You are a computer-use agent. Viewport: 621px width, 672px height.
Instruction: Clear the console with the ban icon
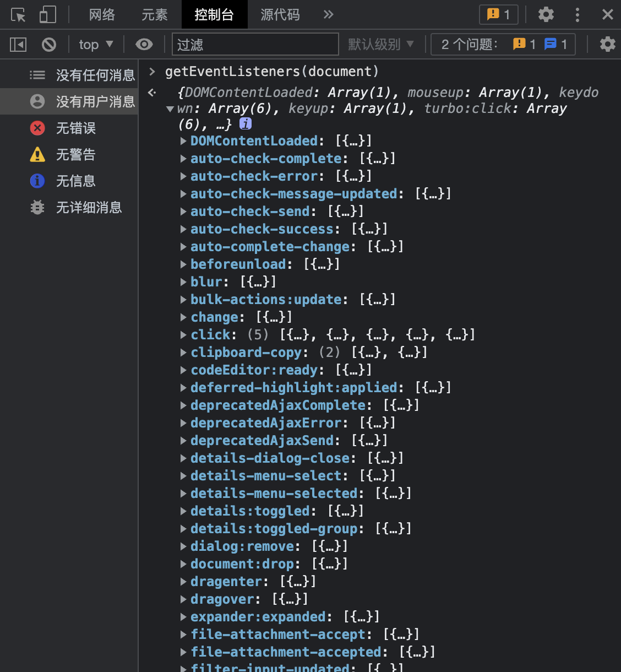pos(49,44)
